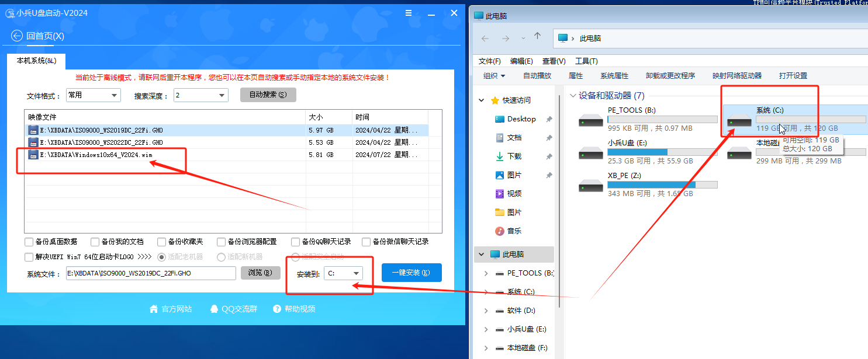868x359 pixels.
Task: Click the 小兵U盘 (E:) usage bar
Action: [x=662, y=152]
